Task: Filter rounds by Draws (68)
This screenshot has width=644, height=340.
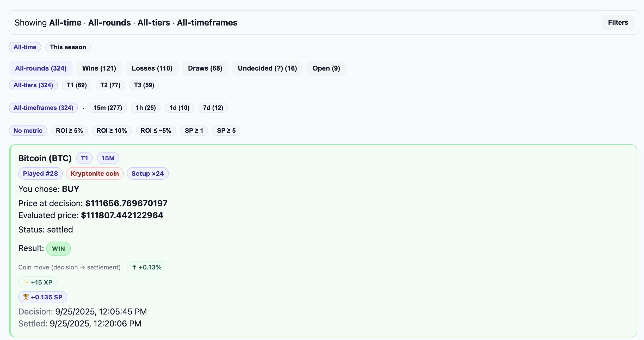Action: (x=205, y=68)
